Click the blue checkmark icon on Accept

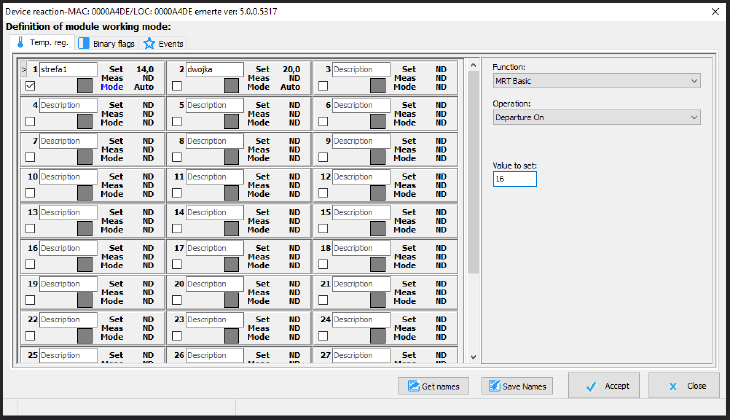pos(591,386)
